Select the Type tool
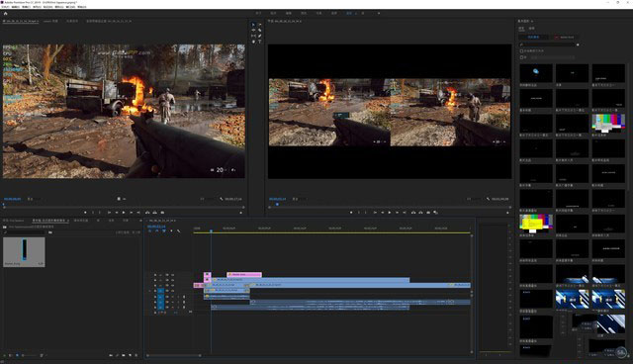The image size is (633, 364). click(259, 42)
